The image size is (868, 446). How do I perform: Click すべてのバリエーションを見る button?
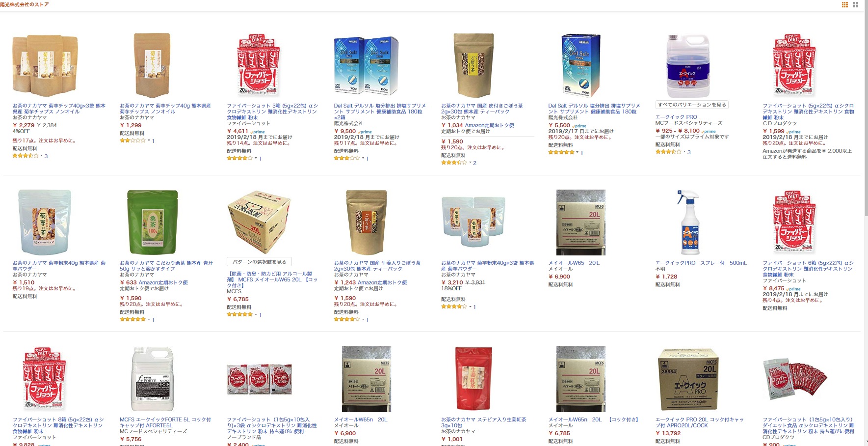coord(692,105)
